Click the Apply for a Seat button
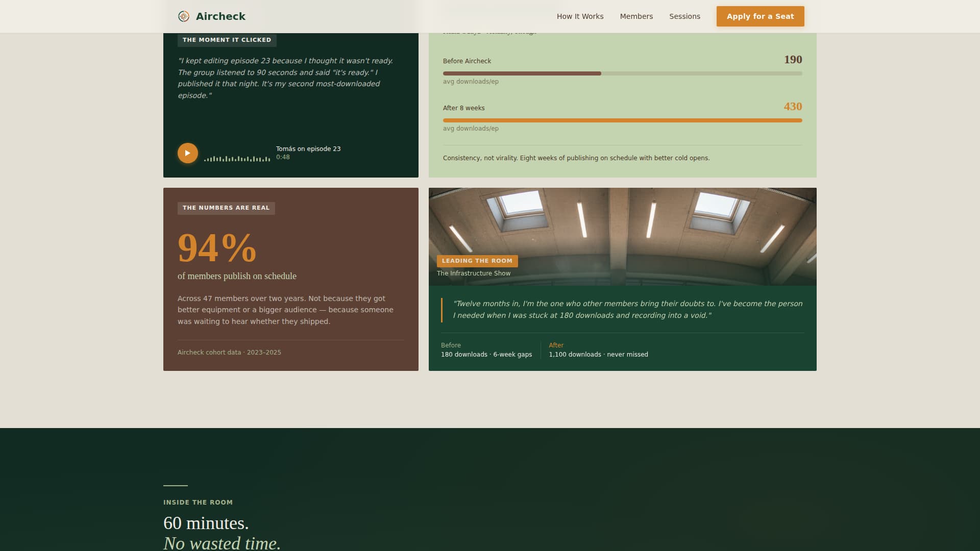The image size is (980, 551). point(760,16)
